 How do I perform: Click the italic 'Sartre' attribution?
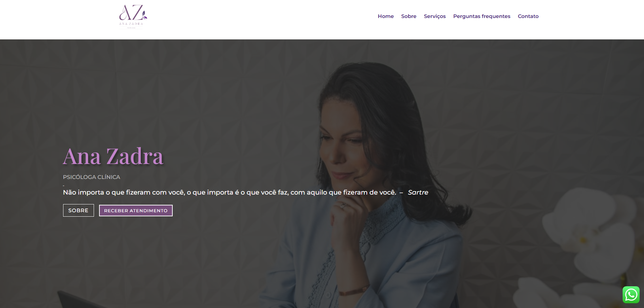coord(418,193)
